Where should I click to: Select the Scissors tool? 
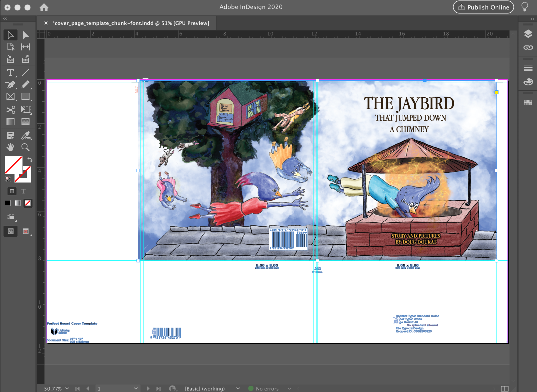[10, 110]
